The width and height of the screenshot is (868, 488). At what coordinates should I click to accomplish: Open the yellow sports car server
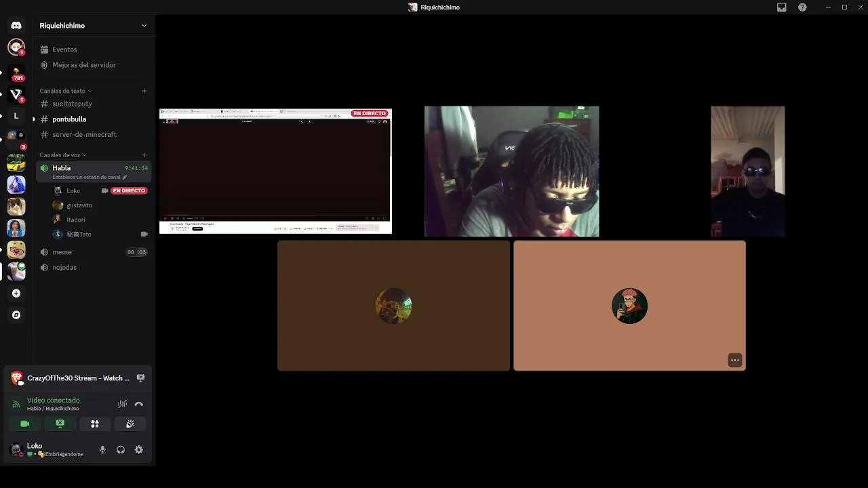tap(16, 163)
